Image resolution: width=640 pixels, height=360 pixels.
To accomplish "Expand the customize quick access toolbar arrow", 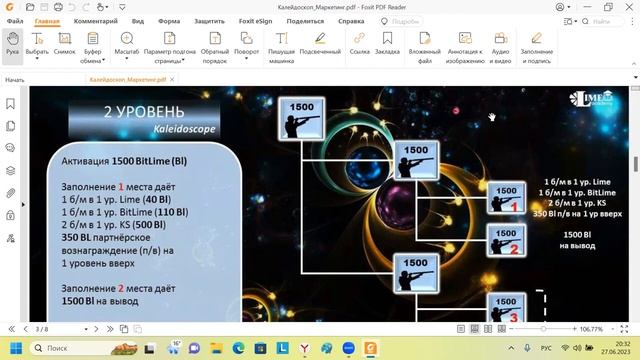I will click(x=122, y=7).
